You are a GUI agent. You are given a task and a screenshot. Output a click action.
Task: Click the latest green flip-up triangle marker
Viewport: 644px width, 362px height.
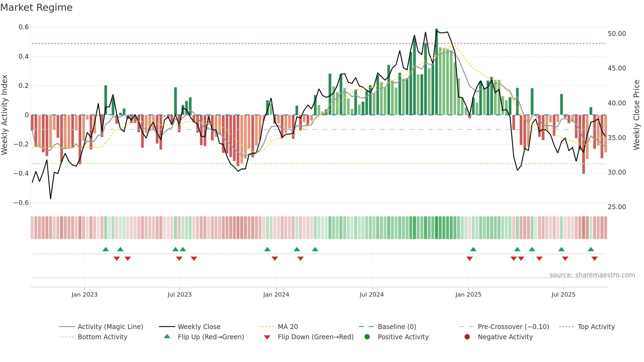[591, 249]
